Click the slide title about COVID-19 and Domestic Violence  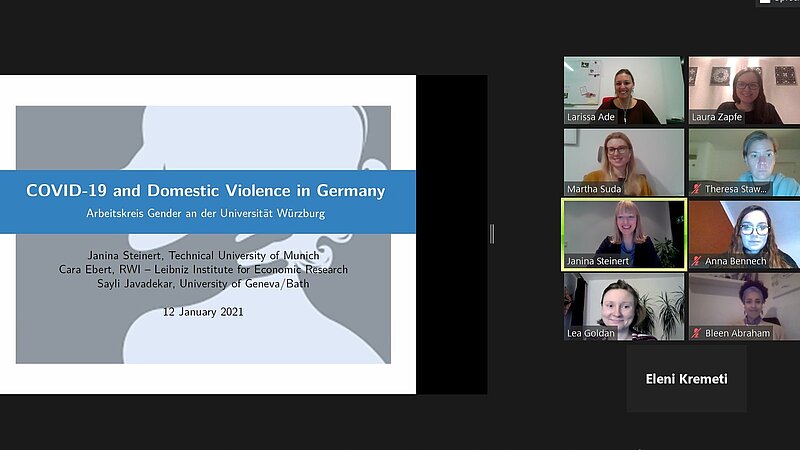click(205, 190)
